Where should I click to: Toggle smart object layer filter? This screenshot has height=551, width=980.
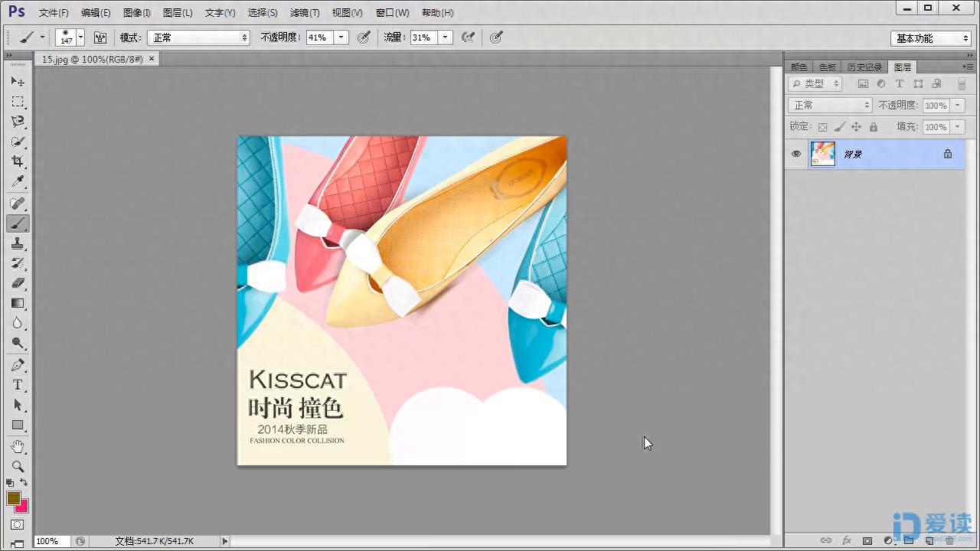pyautogui.click(x=936, y=84)
